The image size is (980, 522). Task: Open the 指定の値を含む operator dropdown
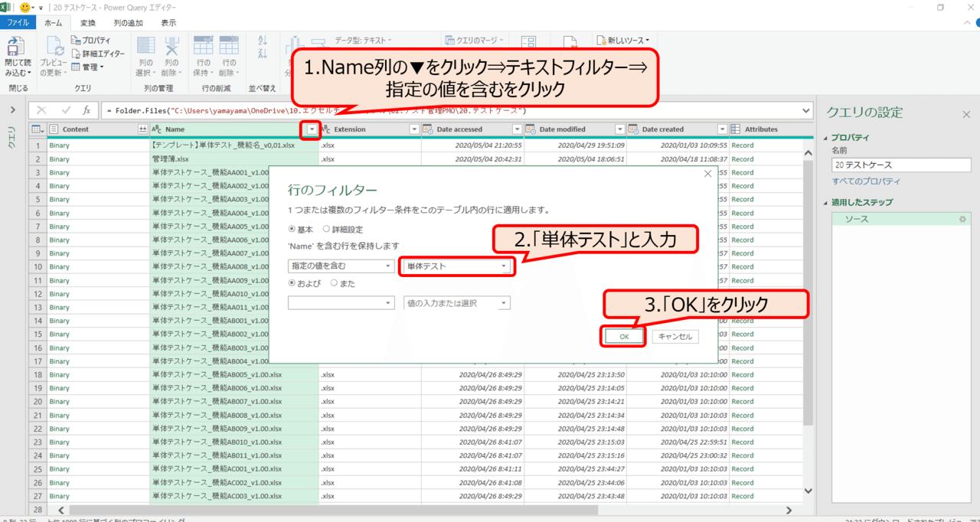tap(341, 266)
